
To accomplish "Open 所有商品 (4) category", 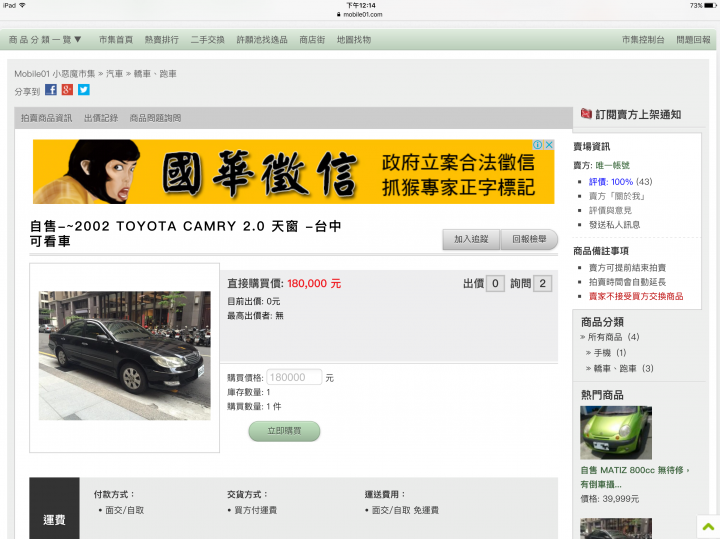I will coord(613,337).
